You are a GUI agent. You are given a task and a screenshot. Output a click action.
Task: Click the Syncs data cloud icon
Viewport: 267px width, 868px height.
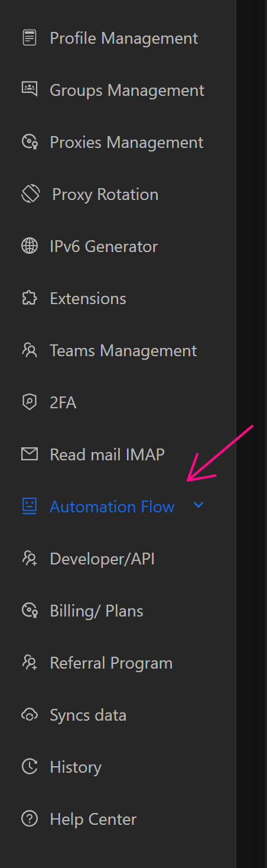[29, 715]
